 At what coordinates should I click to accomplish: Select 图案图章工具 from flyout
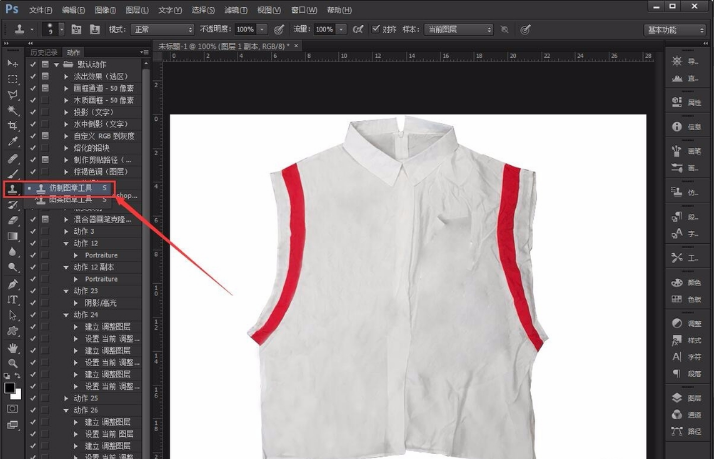tap(70, 199)
